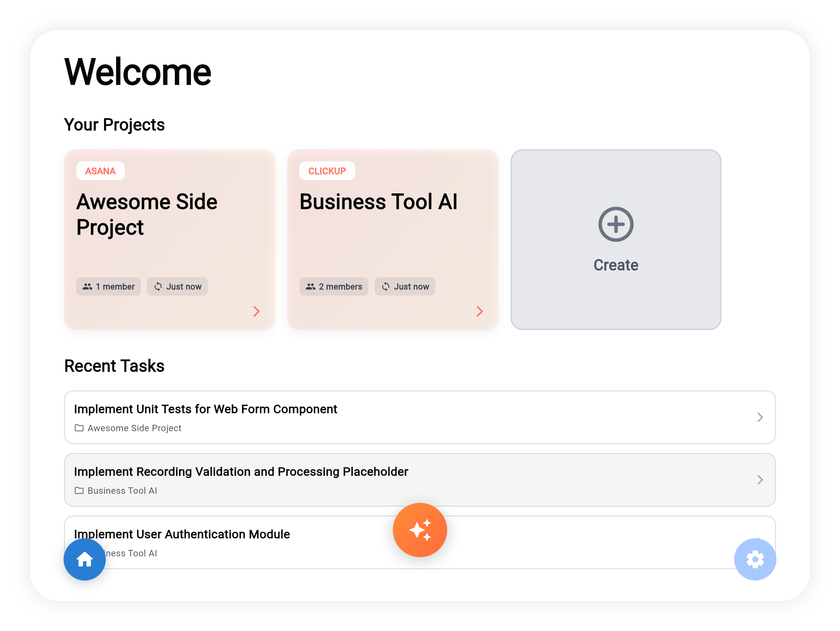Click folder icon under Recording Validation task

[x=79, y=490]
